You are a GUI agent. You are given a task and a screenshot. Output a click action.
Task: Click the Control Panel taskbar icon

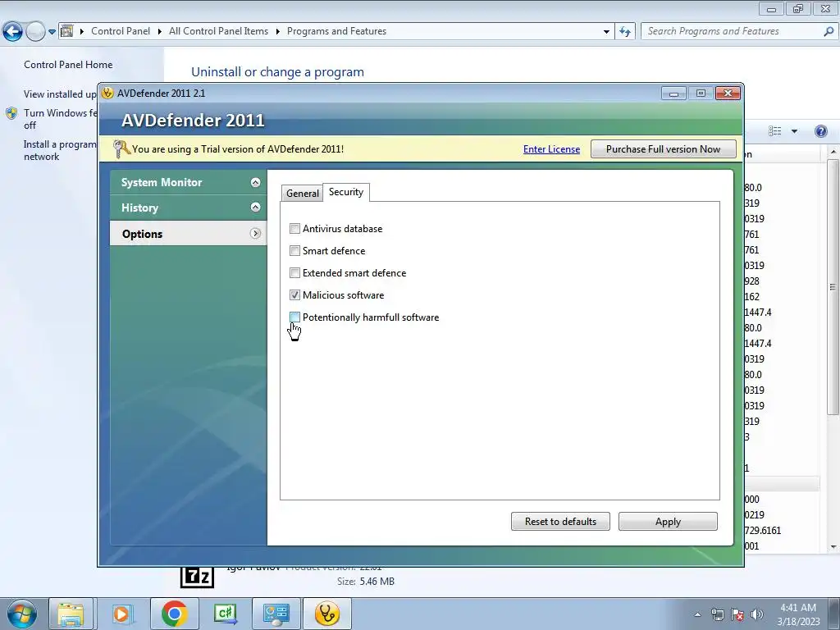pos(276,614)
